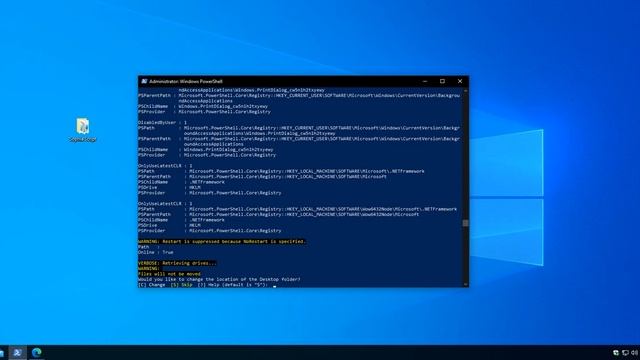Click the PowerShell title bar icon
The image size is (640, 360).
[x=144, y=81]
